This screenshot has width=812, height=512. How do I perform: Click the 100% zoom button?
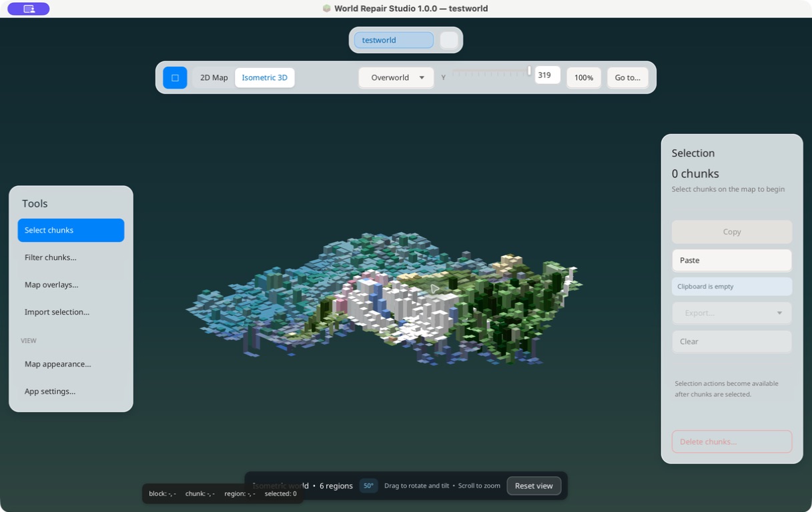tap(584, 77)
